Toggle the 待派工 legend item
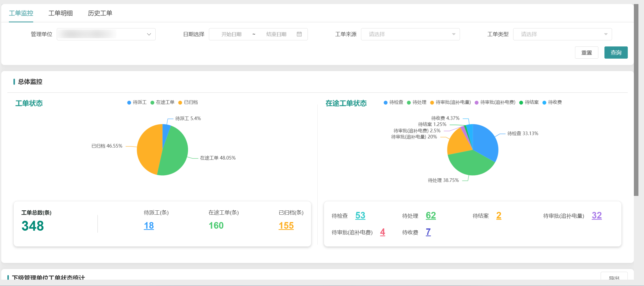The image size is (644, 286). [137, 102]
